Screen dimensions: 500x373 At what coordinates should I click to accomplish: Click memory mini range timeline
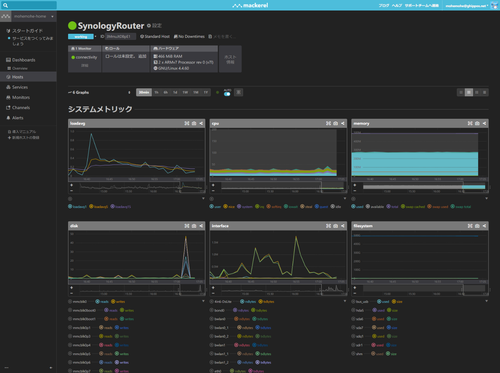(424, 188)
